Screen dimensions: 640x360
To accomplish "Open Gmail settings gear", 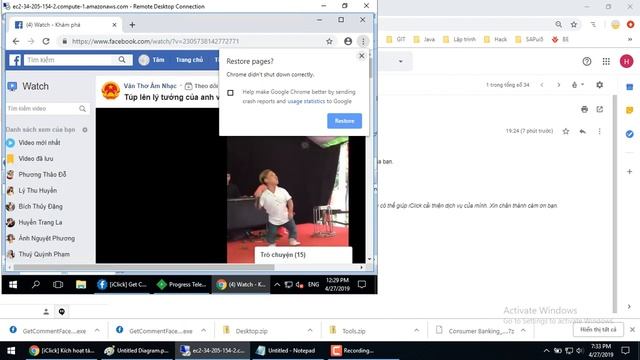I will (599, 85).
